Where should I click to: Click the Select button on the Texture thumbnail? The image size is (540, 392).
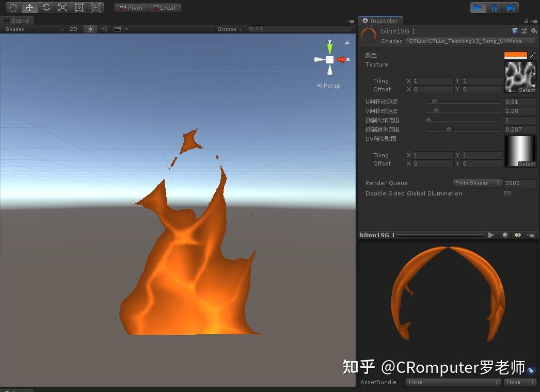pos(526,90)
